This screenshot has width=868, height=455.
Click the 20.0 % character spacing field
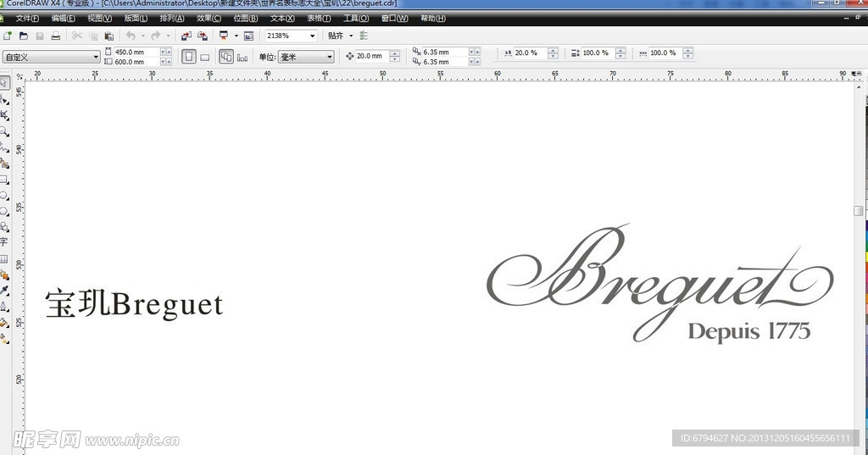click(x=530, y=53)
